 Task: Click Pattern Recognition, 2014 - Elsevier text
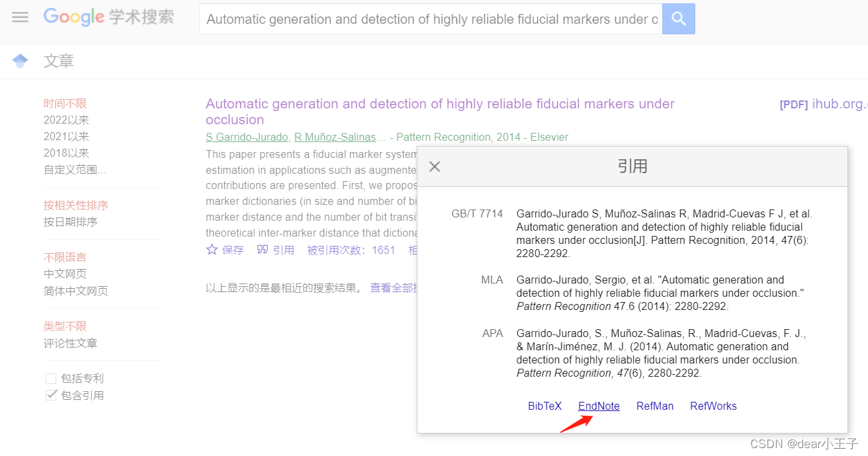click(482, 137)
